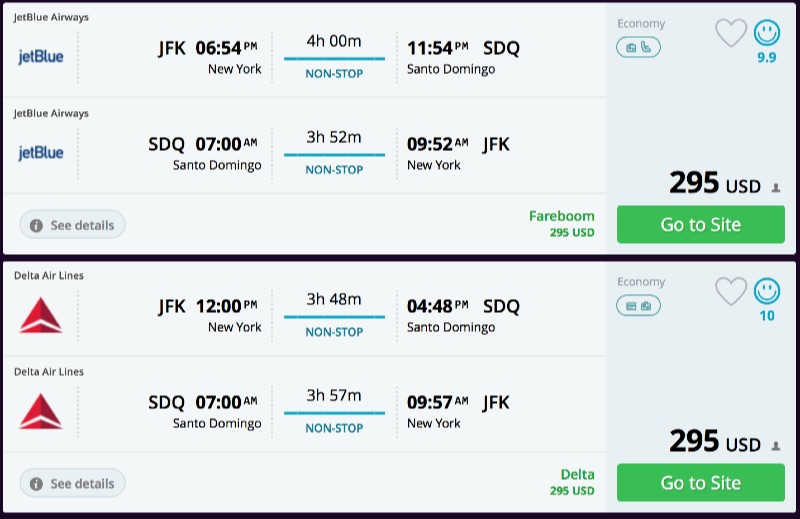Click NON-STOP on the 3h 48m flight
The height and width of the screenshot is (519, 800).
click(x=334, y=332)
